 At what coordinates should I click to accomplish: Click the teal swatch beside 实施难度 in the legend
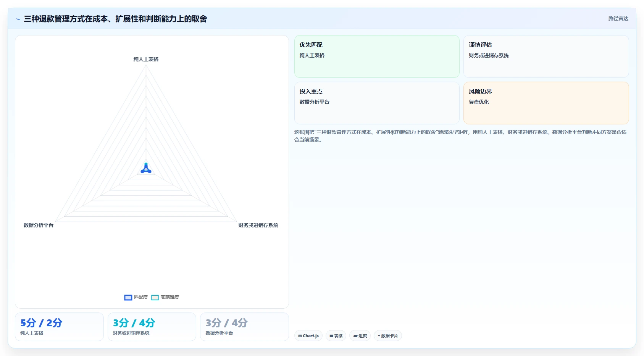(x=155, y=298)
